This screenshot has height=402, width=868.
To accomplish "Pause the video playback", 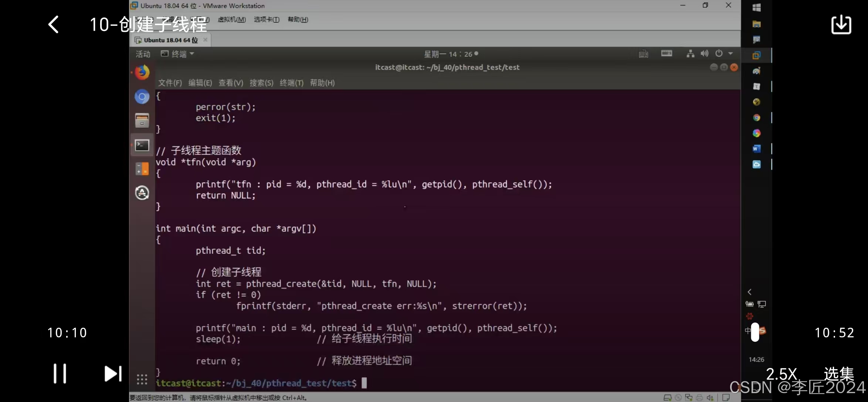I will pos(60,374).
